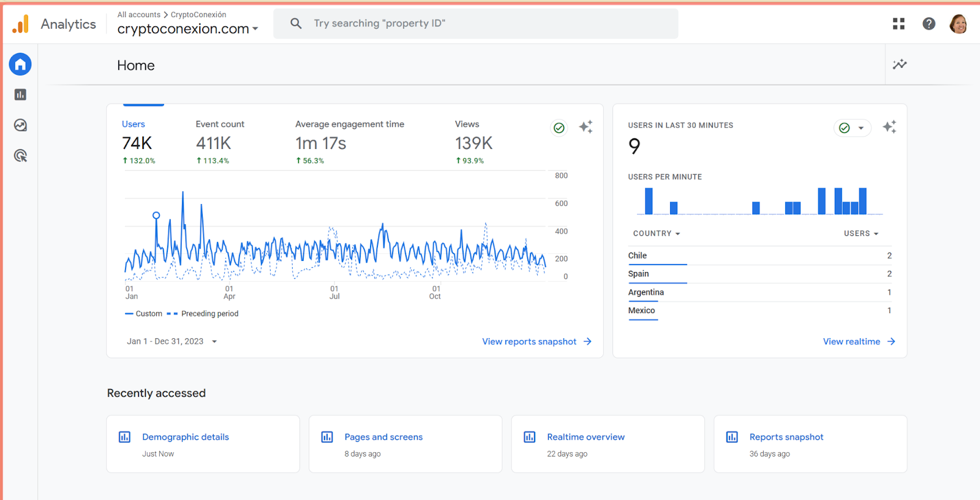Click arrow next to View realtime

[891, 341]
